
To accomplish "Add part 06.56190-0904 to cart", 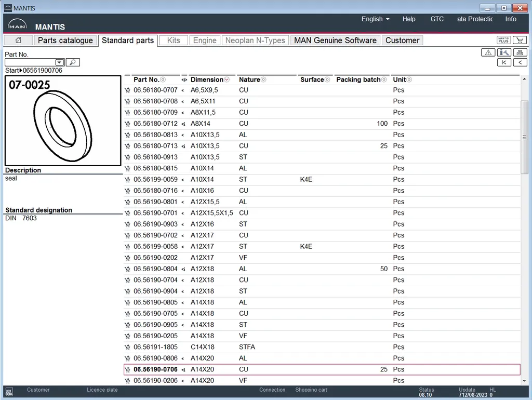I will pos(128,291).
